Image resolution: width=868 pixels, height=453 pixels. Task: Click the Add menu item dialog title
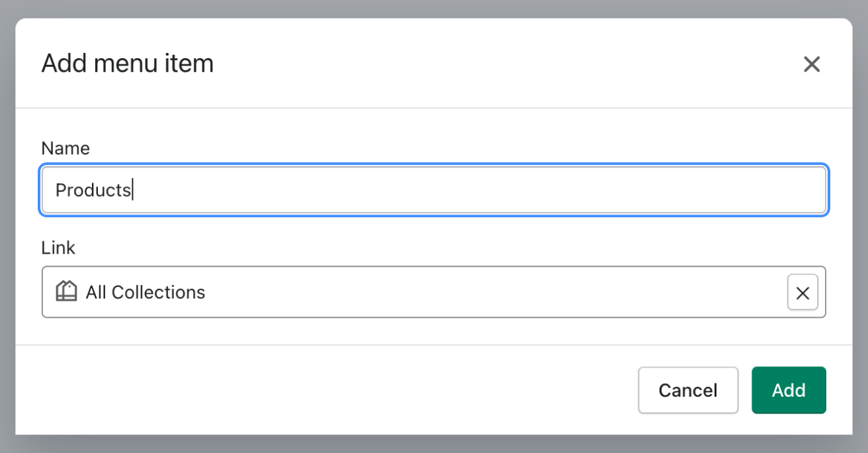click(x=127, y=63)
